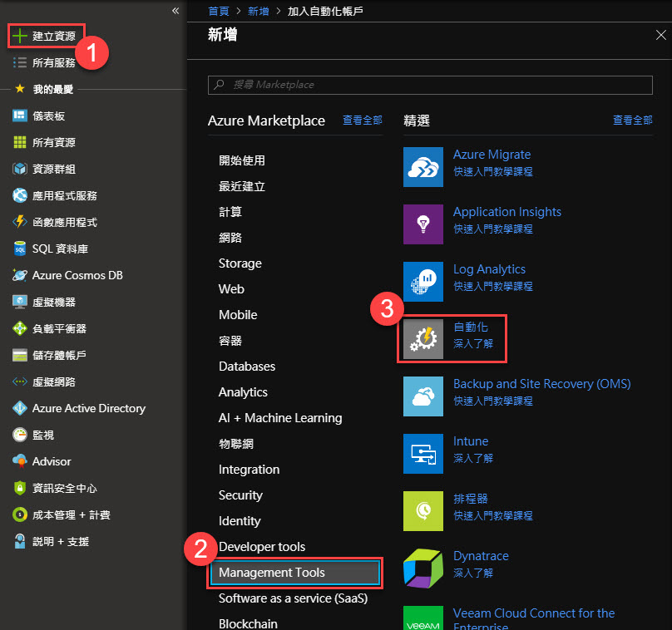Select the Analytics category
This screenshot has width=672, height=630.
pyautogui.click(x=243, y=391)
